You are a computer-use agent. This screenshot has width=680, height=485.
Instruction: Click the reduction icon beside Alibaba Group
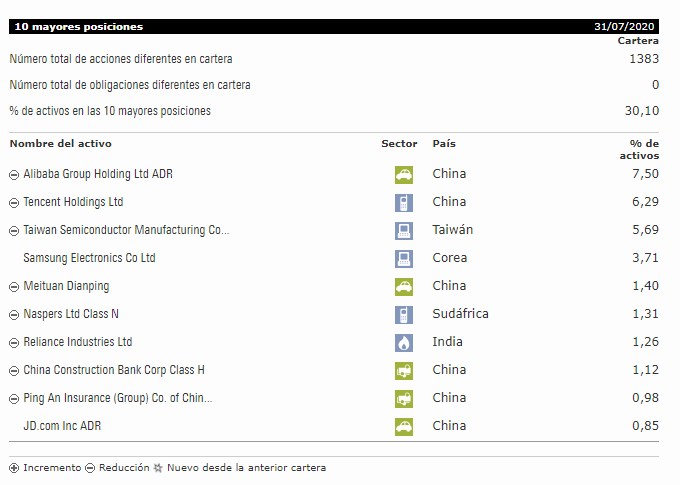pyautogui.click(x=14, y=175)
